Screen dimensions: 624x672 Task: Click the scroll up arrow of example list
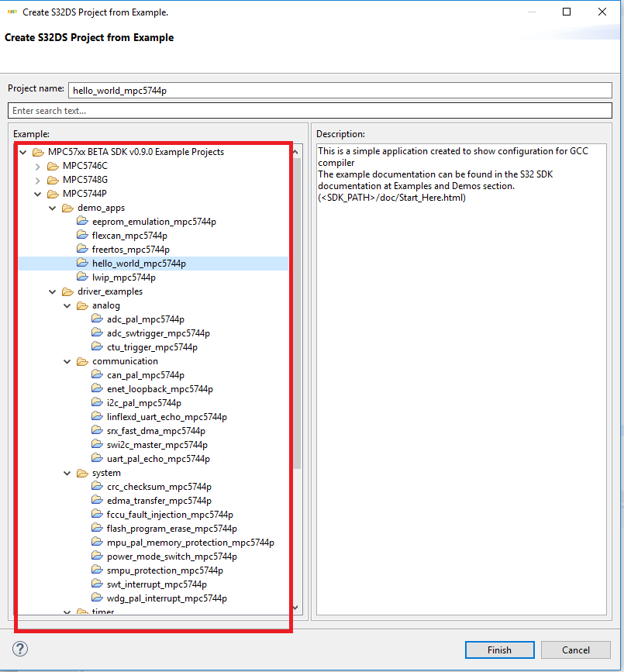pos(295,152)
